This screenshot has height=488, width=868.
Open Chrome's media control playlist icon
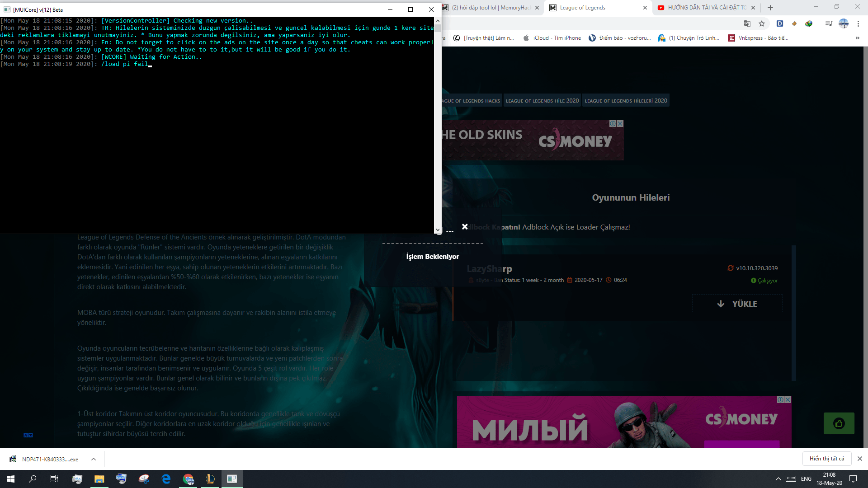click(829, 23)
